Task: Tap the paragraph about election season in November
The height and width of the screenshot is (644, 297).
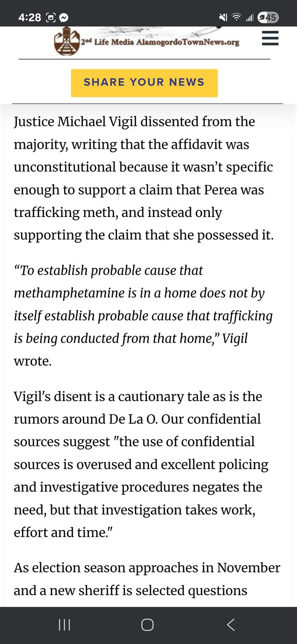Action: (x=147, y=579)
